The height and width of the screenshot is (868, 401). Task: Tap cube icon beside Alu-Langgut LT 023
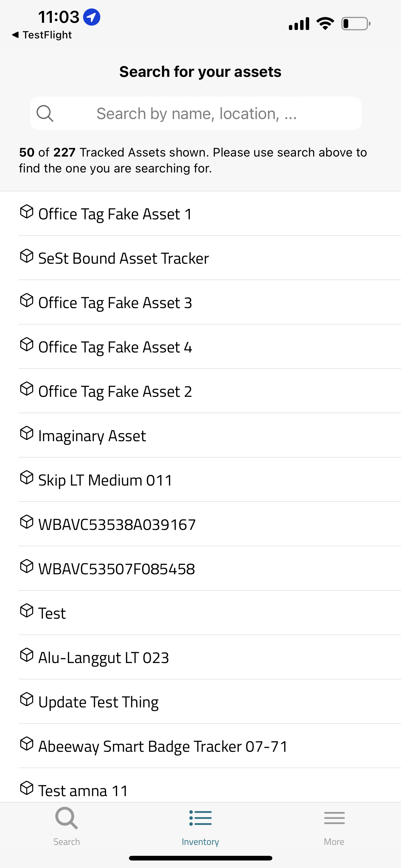click(27, 655)
